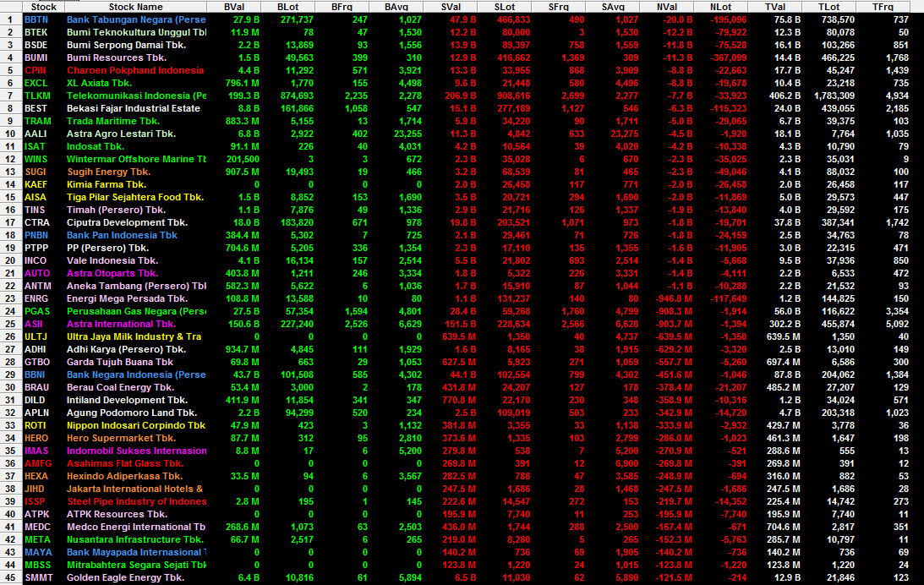Click Hero Supermarket Tbk. stock name
Viewport: 924px width, 585px height.
tap(122, 438)
